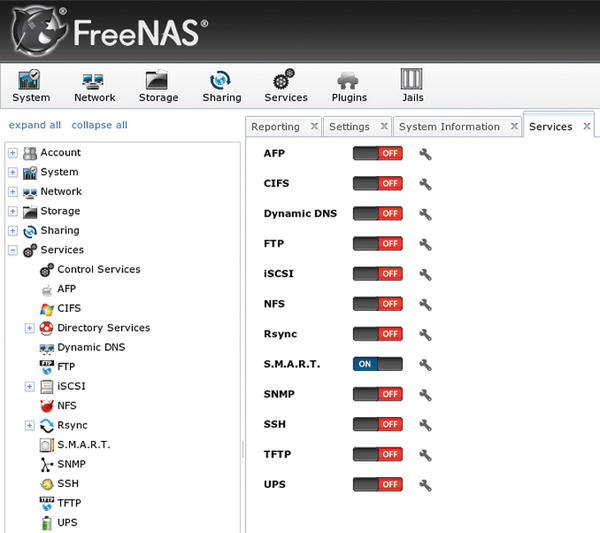
Task: Select UPS in the Services tree
Action: click(59, 523)
